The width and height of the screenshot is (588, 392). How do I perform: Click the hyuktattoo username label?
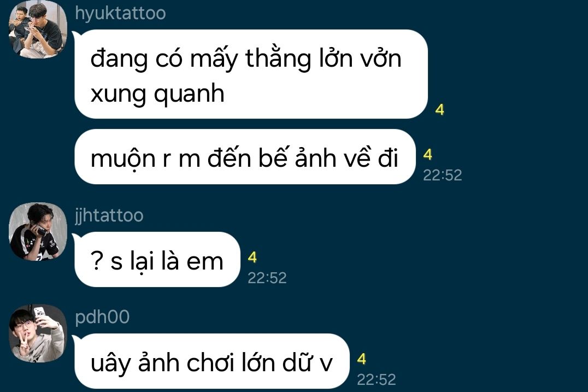pyautogui.click(x=120, y=13)
